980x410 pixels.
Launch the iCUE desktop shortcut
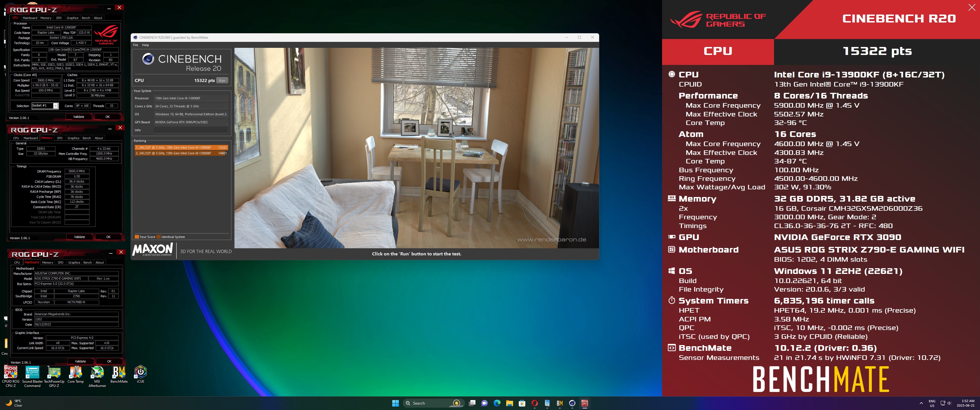tap(140, 375)
